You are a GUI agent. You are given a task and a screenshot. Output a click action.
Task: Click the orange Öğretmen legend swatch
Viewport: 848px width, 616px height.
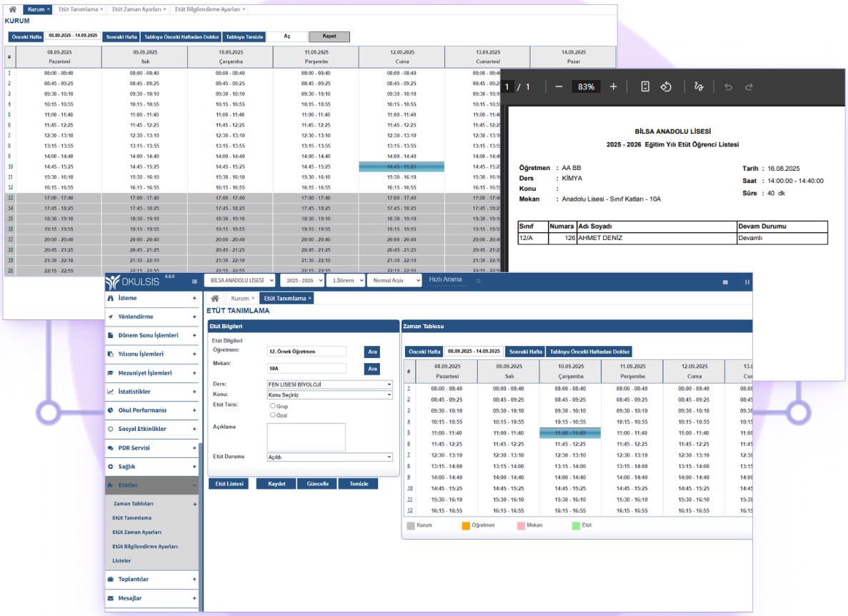466,525
